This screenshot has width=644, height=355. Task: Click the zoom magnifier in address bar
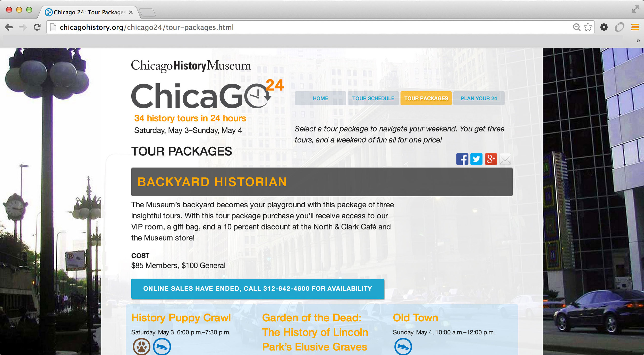click(x=577, y=27)
